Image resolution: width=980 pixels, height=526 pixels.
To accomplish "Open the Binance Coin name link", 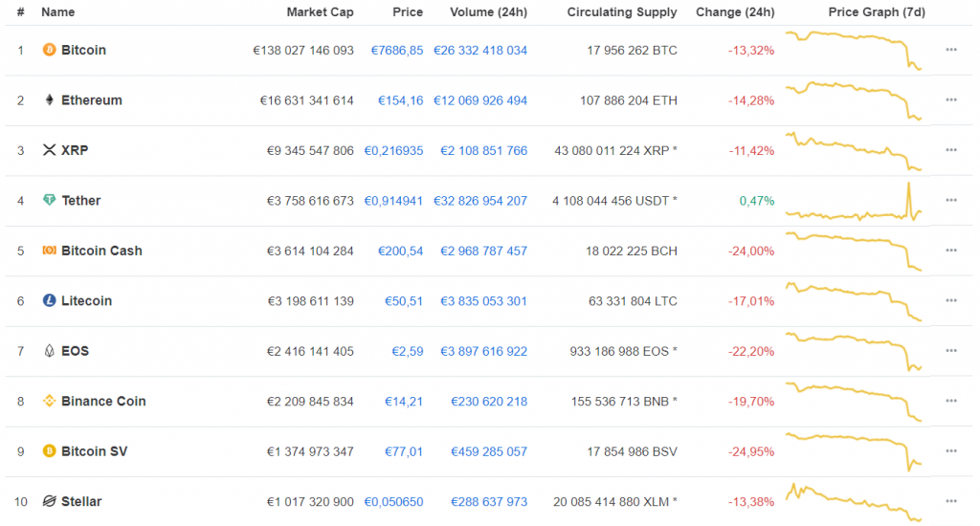I will point(103,401).
